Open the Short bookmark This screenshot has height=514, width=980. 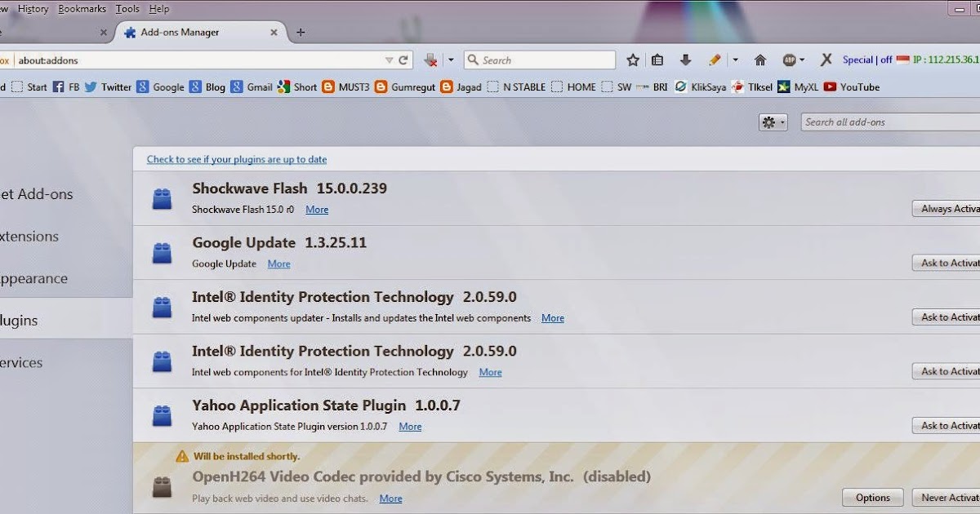tap(297, 87)
